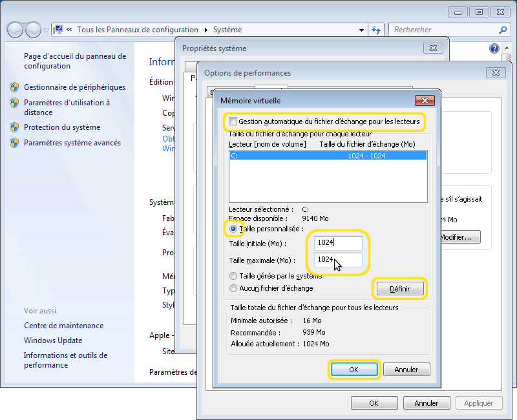Viewport: 517px width, 420px height.
Task: Select the Taille gérée par le système option
Action: pos(233,276)
